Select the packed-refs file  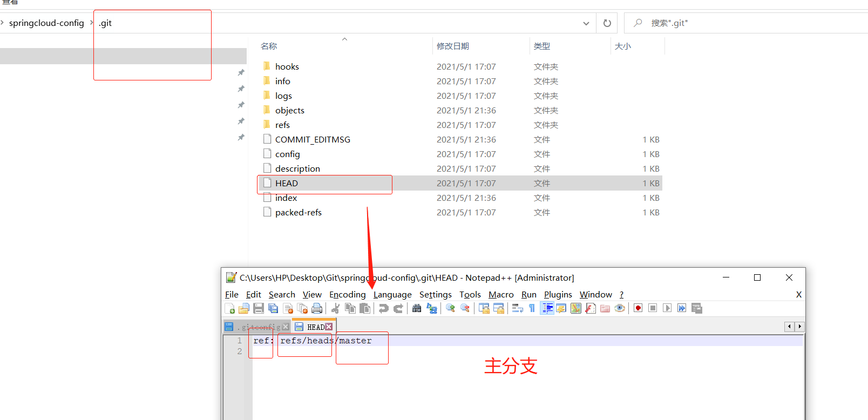coord(298,212)
